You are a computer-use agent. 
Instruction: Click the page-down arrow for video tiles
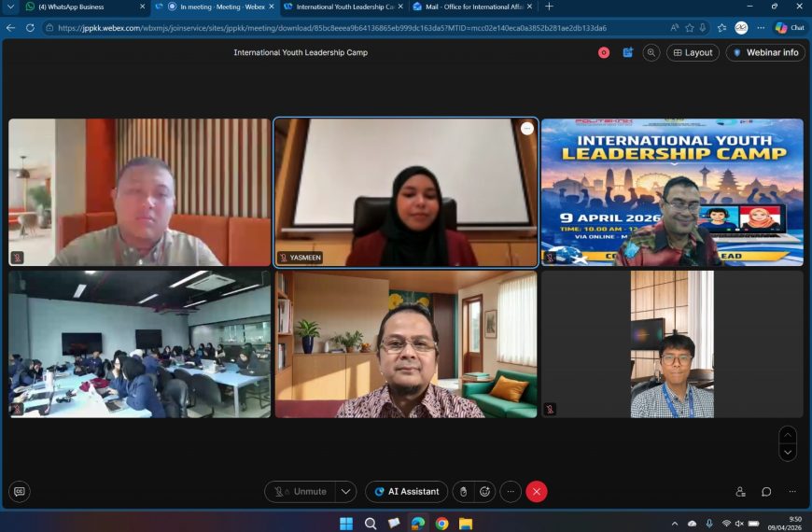click(788, 453)
